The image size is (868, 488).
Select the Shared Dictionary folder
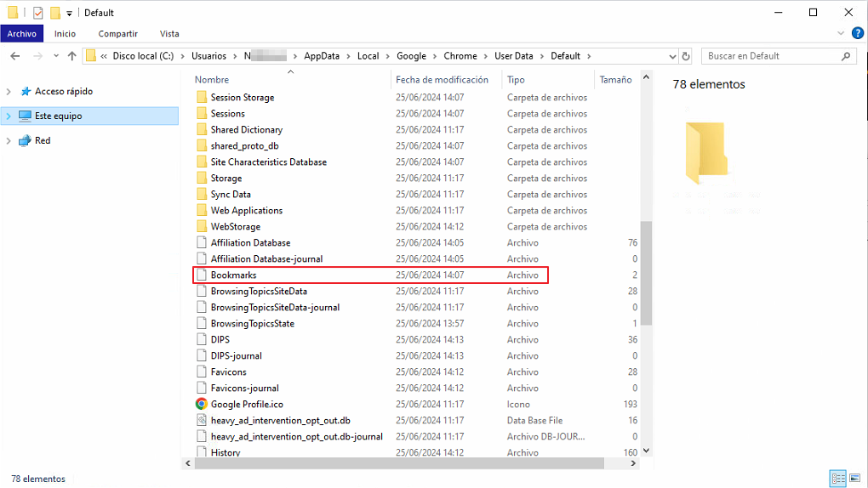click(x=246, y=129)
